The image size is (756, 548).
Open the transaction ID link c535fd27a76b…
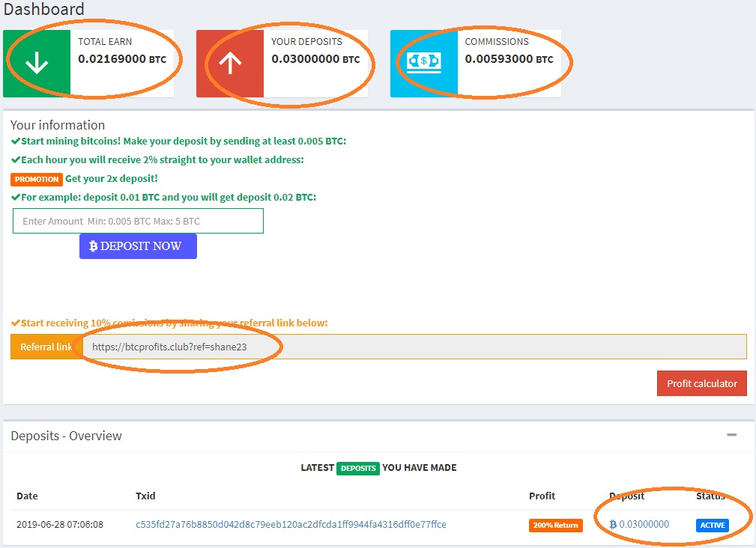291,524
